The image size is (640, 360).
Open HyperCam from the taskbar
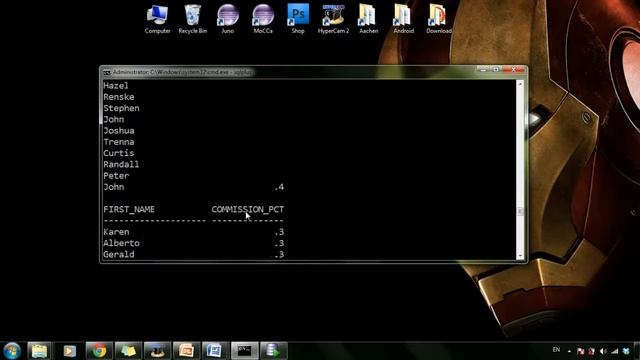point(158,351)
